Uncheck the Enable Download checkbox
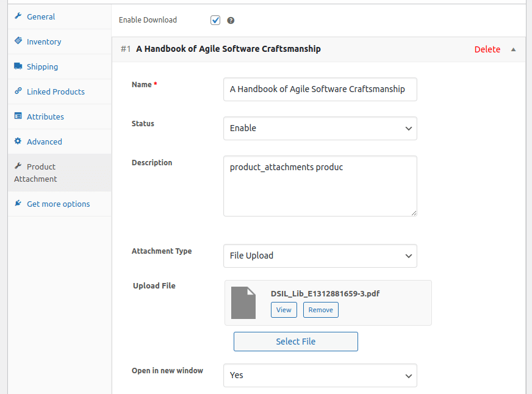 pyautogui.click(x=215, y=20)
